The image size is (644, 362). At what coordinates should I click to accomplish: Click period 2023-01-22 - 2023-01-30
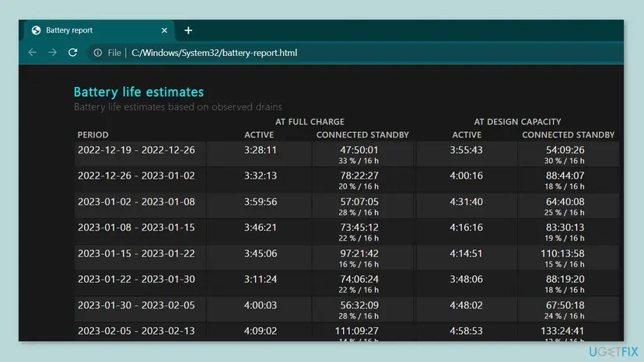click(136, 279)
